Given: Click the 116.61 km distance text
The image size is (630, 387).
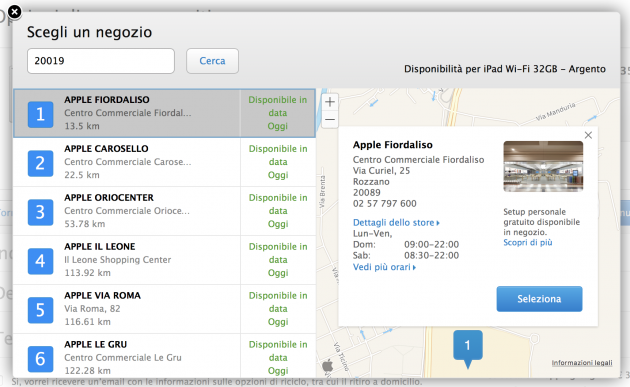Looking at the screenshot, I should click(88, 322).
